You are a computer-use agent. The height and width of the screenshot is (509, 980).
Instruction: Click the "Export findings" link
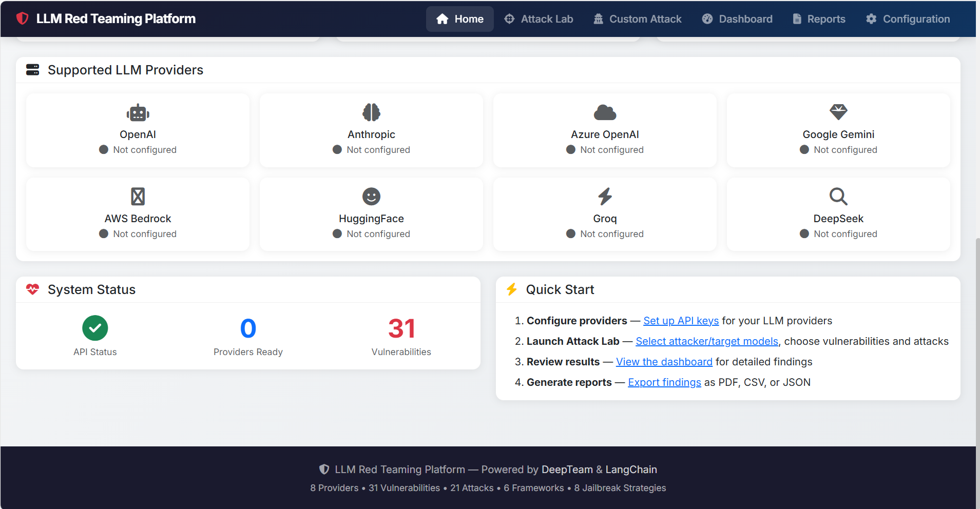[x=664, y=382]
